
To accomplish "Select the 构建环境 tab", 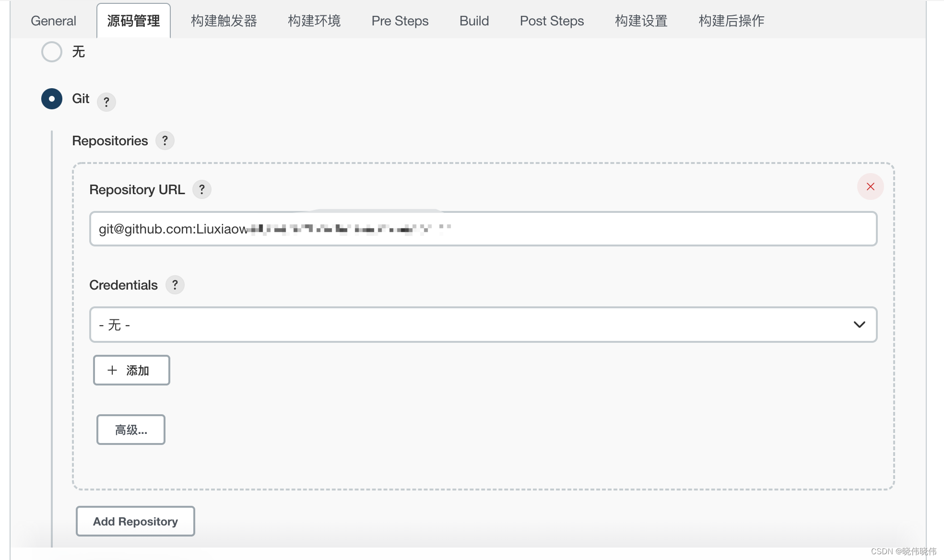I will click(314, 21).
